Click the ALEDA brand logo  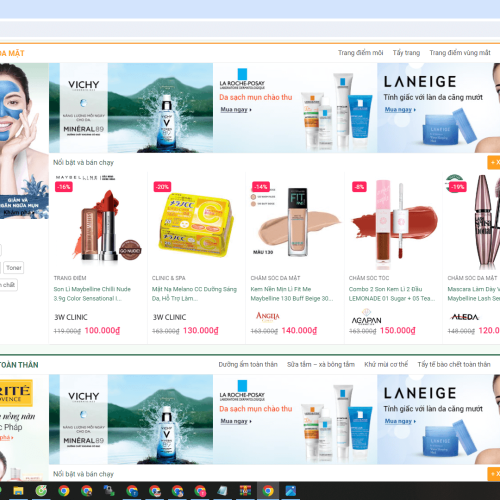[465, 317]
